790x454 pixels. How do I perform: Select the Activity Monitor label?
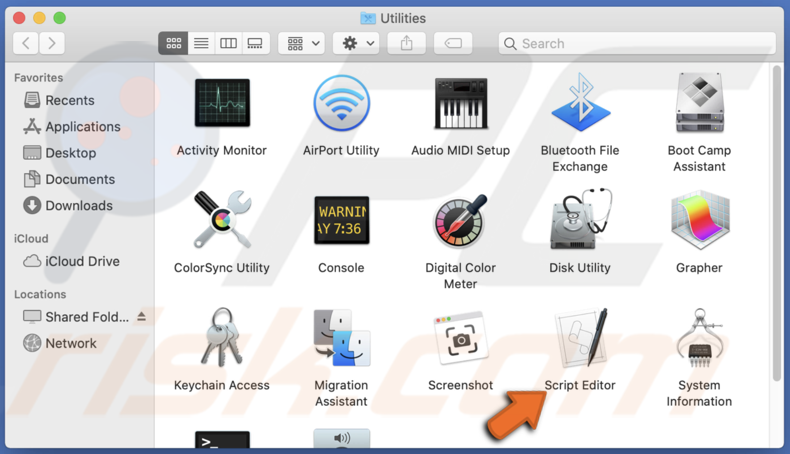click(x=222, y=150)
